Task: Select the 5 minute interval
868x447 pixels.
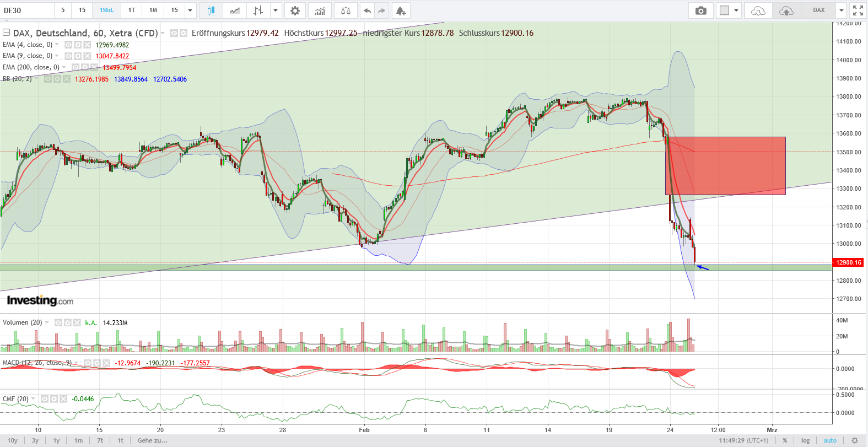Action: tap(63, 10)
